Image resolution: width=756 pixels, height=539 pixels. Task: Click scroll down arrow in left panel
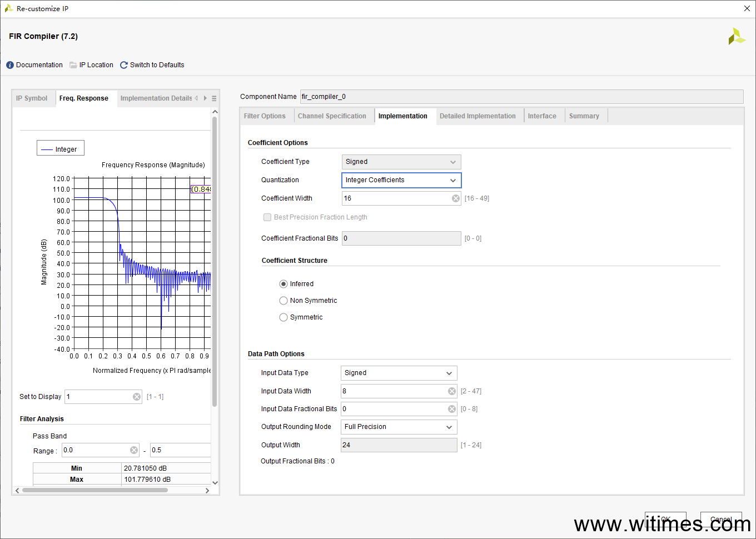click(x=215, y=483)
